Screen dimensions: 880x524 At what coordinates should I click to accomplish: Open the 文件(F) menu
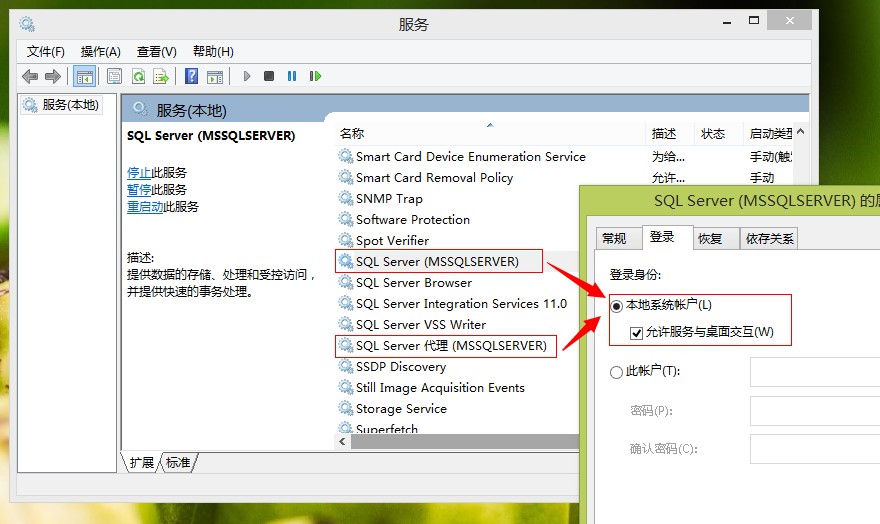(x=45, y=52)
